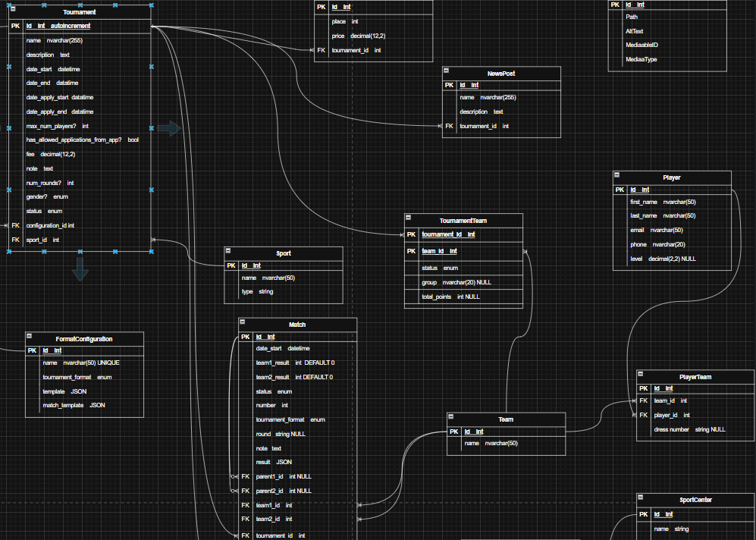Click Tournament's top-right corner resize handle

click(152, 5)
